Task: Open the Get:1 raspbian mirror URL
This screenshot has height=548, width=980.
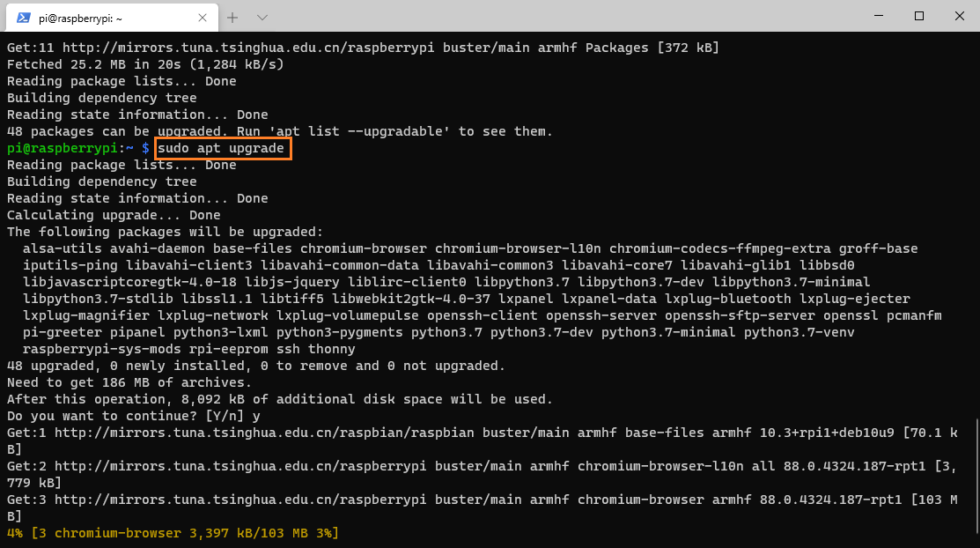Action: coord(264,433)
